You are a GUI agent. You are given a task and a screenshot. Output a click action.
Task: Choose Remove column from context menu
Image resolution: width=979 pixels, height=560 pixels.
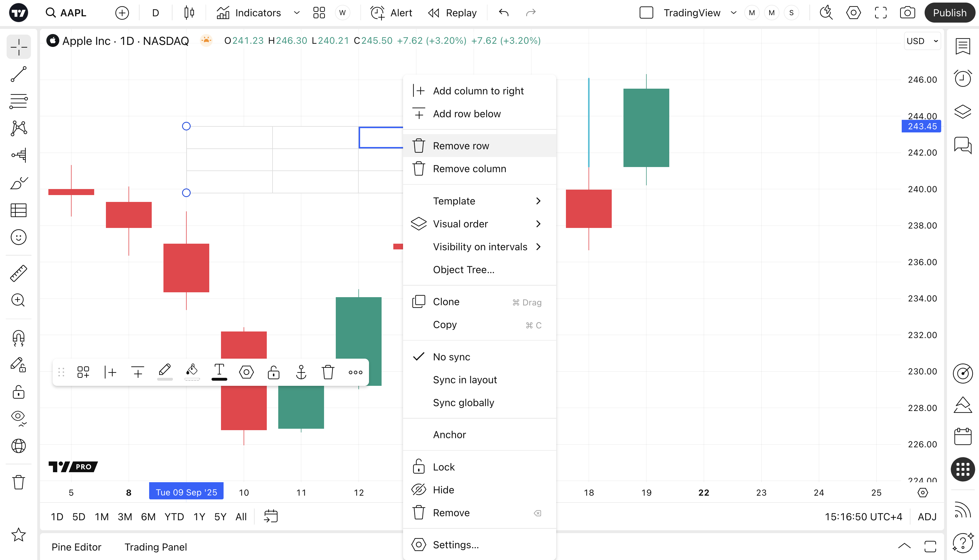pos(469,168)
